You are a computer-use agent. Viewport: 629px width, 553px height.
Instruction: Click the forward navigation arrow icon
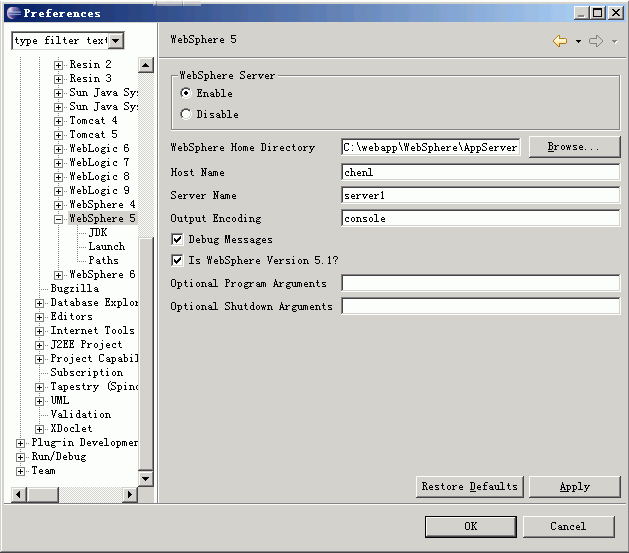pyautogui.click(x=596, y=41)
